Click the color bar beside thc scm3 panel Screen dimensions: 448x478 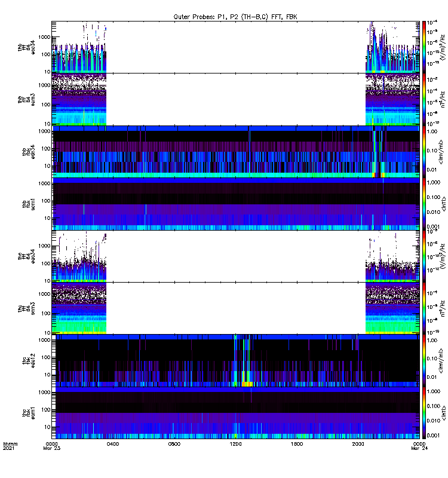424,308
